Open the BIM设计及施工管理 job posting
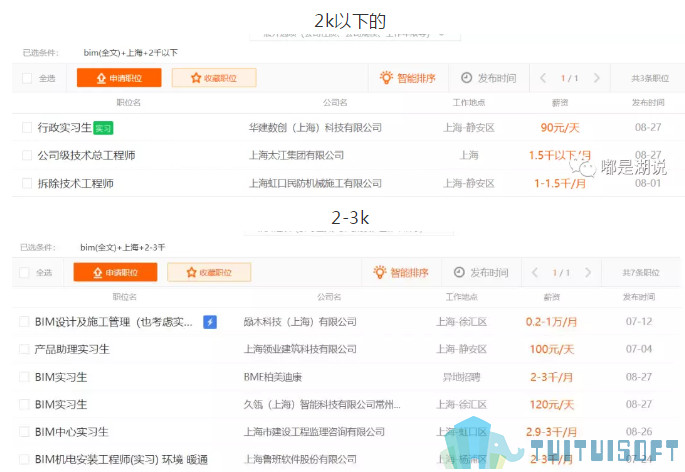Viewport: 685px width, 472px height. (114, 322)
